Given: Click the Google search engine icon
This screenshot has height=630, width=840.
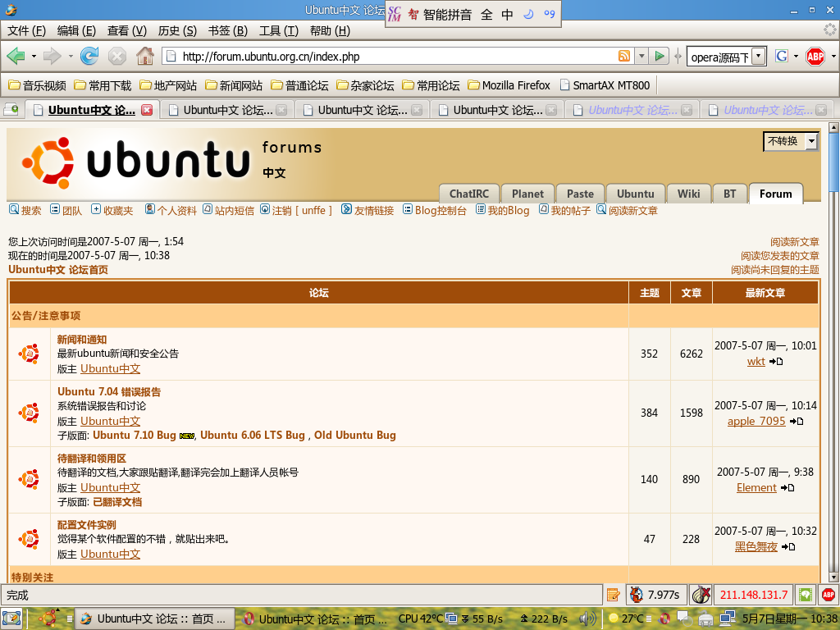Looking at the screenshot, I should [x=782, y=56].
